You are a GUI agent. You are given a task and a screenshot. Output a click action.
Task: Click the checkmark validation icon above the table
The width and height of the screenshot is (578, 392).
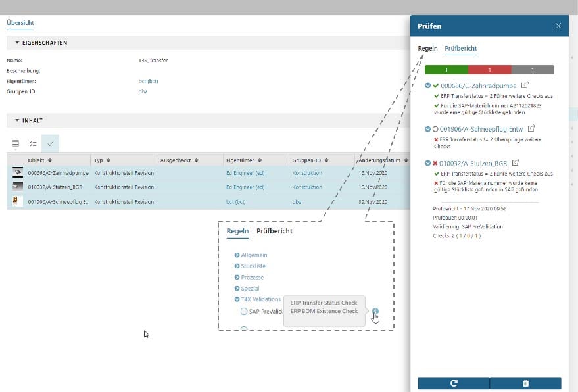(50, 142)
